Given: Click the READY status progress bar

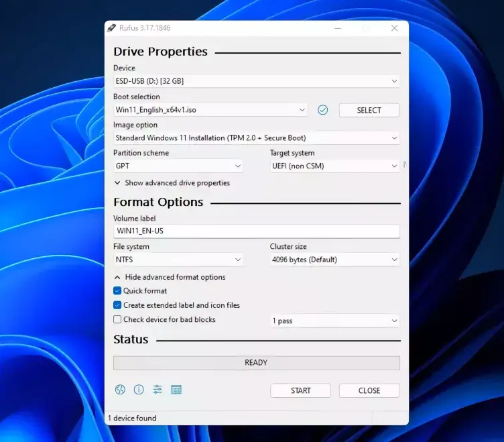Looking at the screenshot, I should 257,363.
